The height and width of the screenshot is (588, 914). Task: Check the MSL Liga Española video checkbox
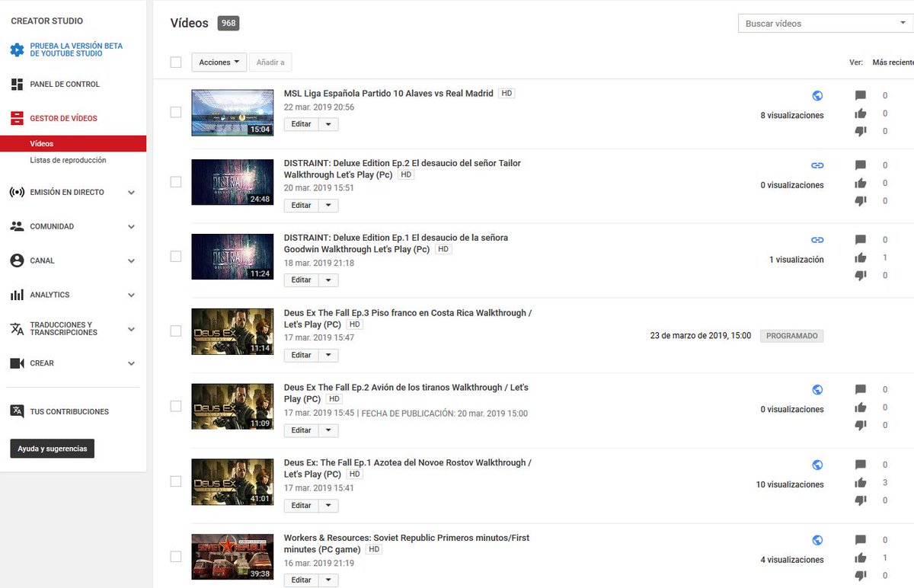176,112
